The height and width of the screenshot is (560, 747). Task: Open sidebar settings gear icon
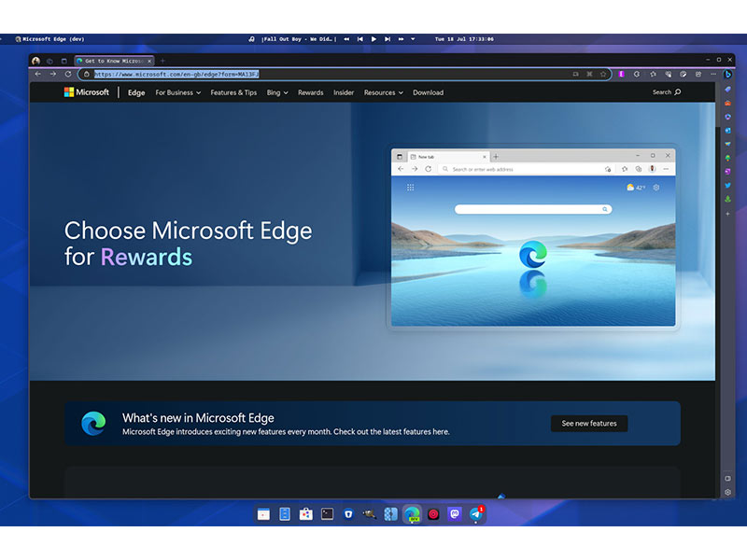coord(727,493)
